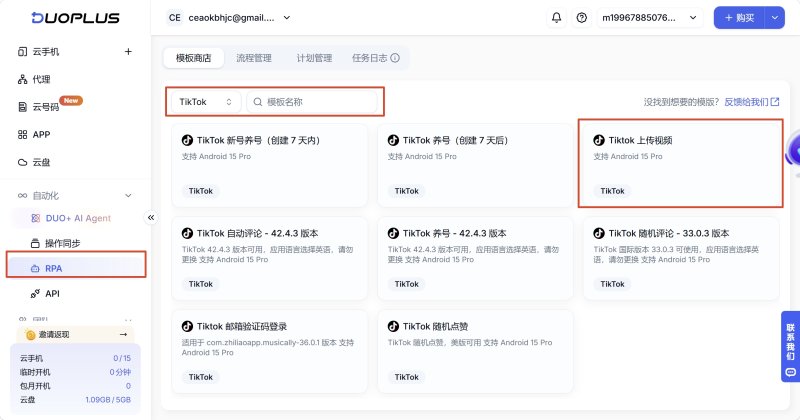Collapse the sidebar with double-chevron icon
The width and height of the screenshot is (800, 420).
151,218
